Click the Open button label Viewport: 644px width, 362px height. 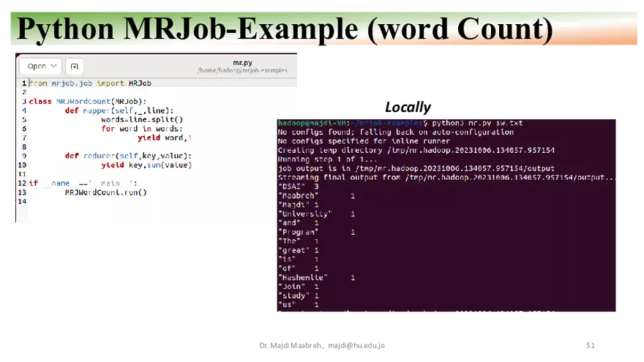coord(37,66)
